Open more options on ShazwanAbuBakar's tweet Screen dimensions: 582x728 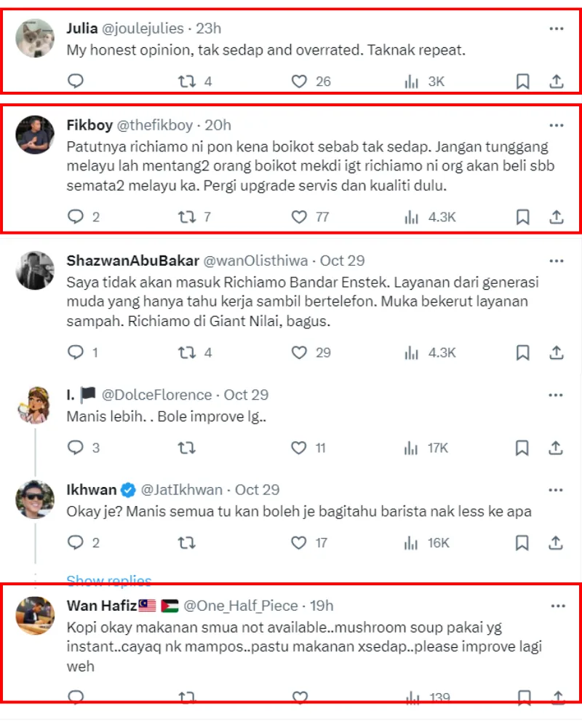pyautogui.click(x=557, y=261)
